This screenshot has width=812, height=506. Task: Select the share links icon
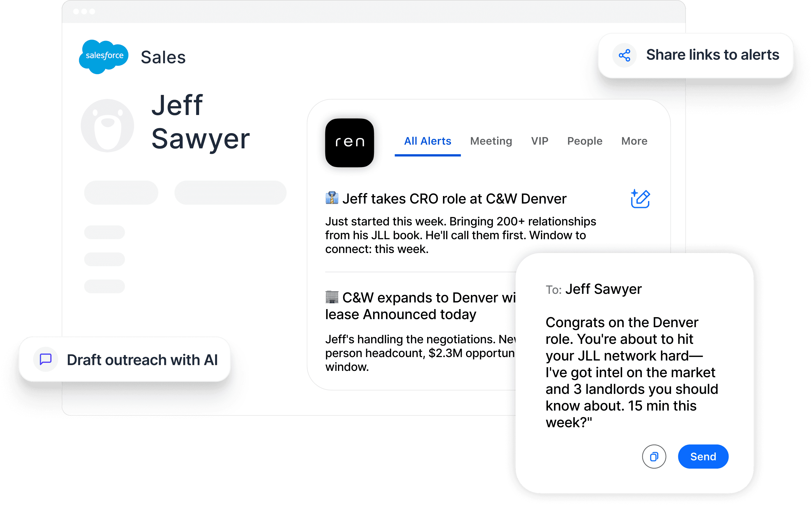click(x=624, y=55)
